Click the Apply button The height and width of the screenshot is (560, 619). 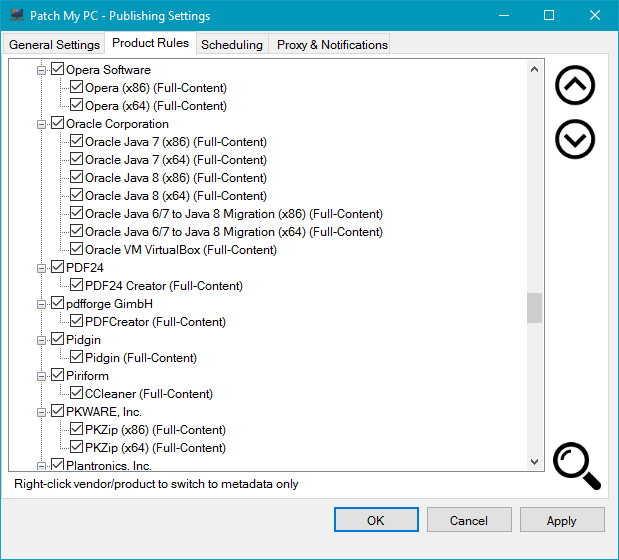coord(562,520)
